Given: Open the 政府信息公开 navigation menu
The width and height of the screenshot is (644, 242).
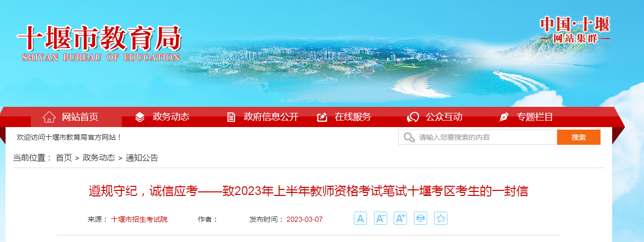Looking at the screenshot, I should click(271, 117).
